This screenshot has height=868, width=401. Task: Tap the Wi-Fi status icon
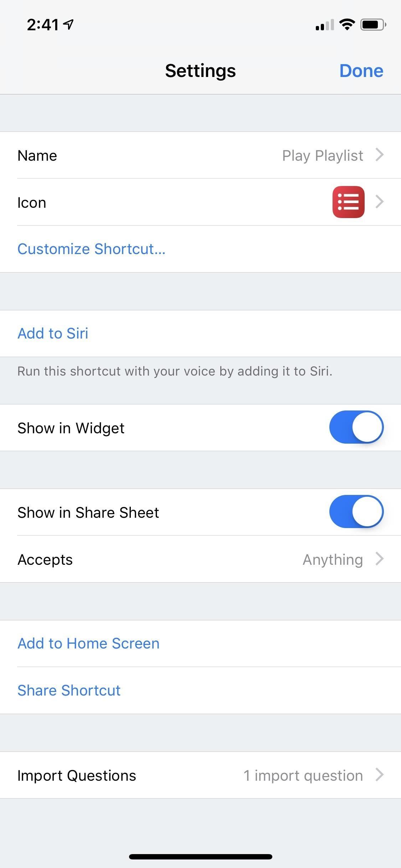347,25
